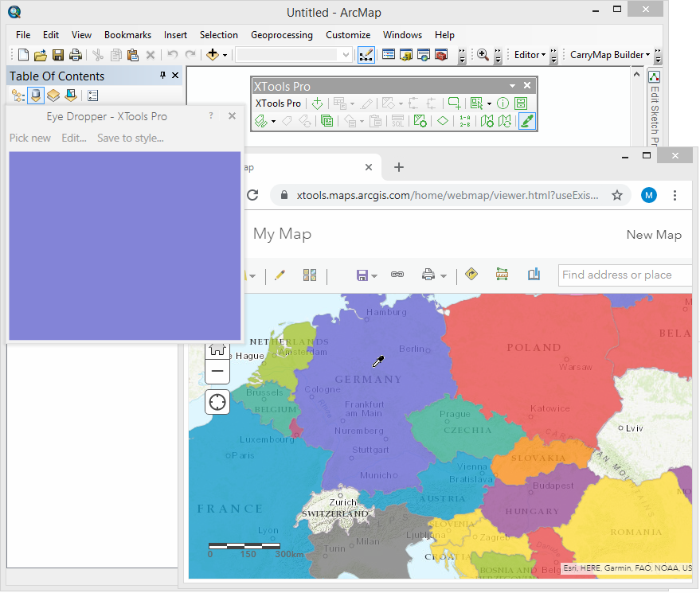The image size is (700, 593).
Task: Click the web map Save floppy icon
Action: point(362,275)
